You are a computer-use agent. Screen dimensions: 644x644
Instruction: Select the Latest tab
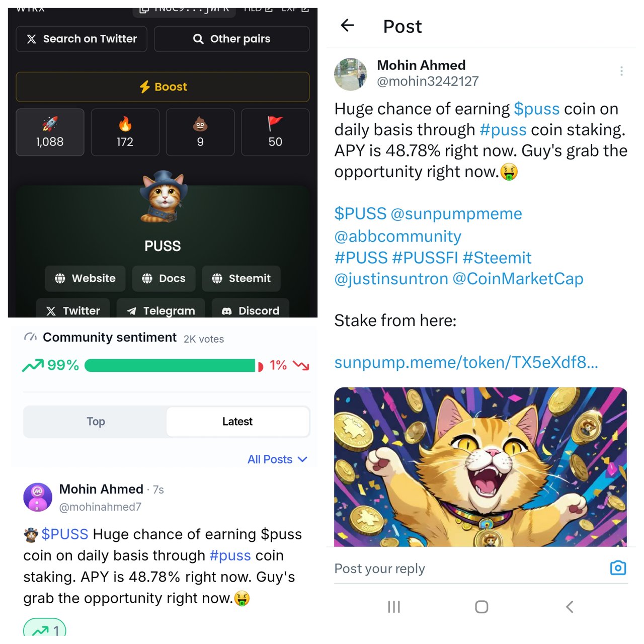tap(237, 422)
